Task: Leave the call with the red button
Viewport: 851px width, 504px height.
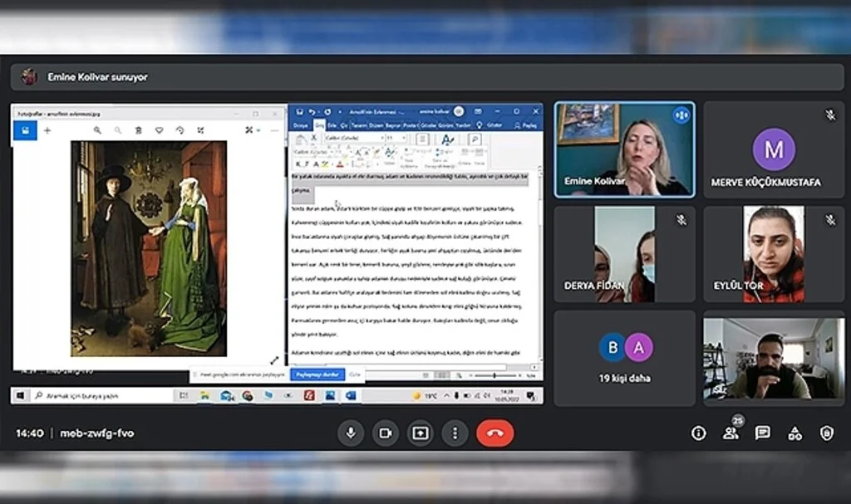Action: click(x=495, y=433)
